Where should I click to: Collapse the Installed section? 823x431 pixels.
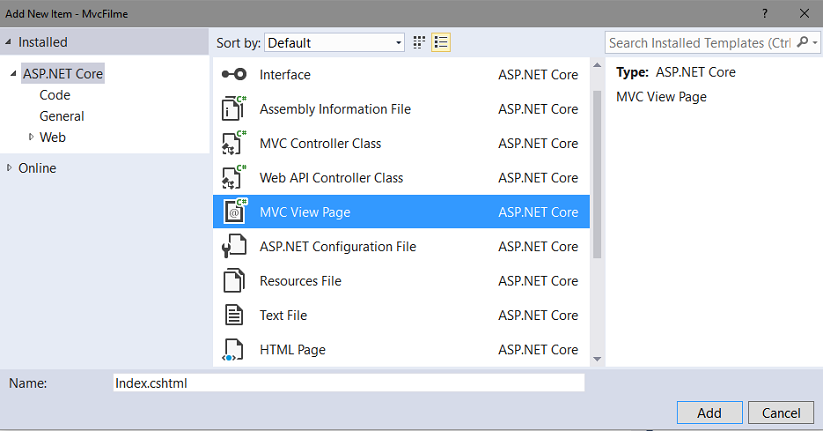(8, 42)
